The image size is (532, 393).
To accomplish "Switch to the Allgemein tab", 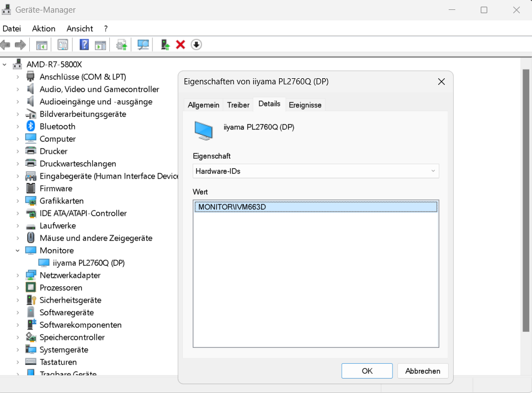I will [204, 105].
